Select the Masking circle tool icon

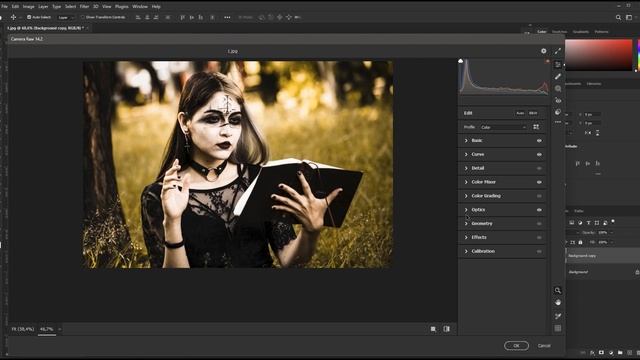coord(558,89)
